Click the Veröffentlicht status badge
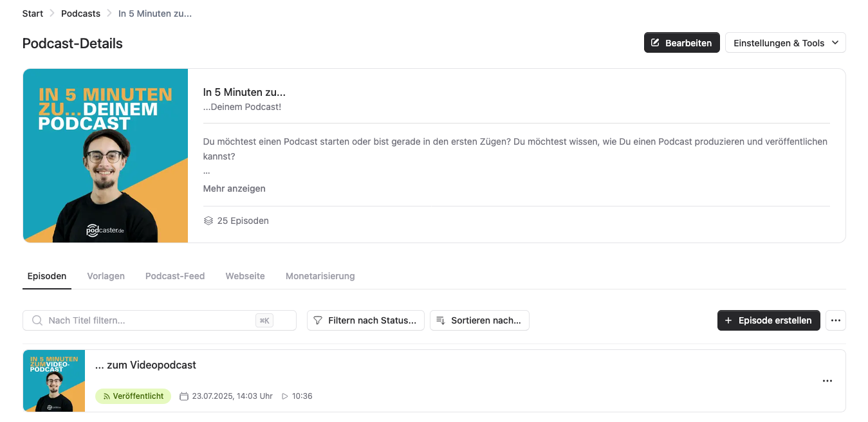Screen dimensions: 868x422 133,396
